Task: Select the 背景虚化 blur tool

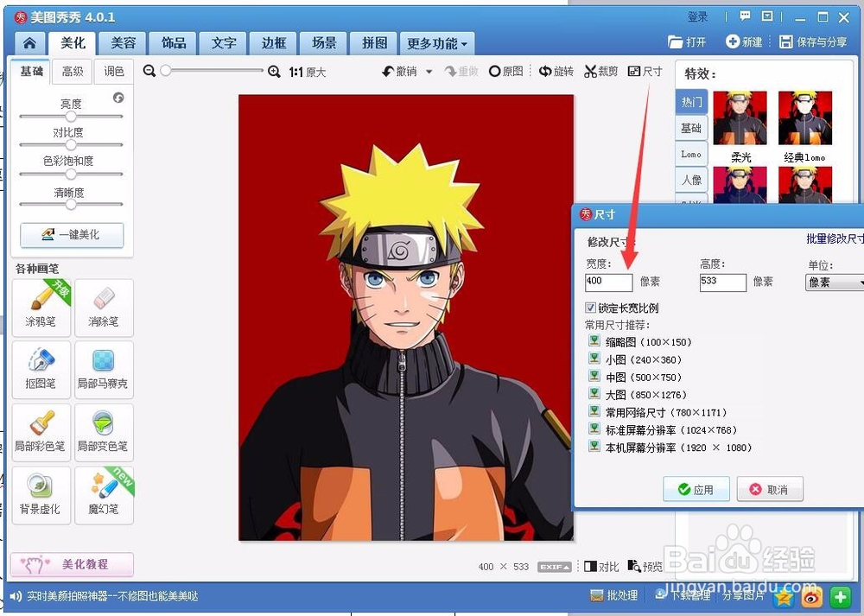Action: coord(41,495)
